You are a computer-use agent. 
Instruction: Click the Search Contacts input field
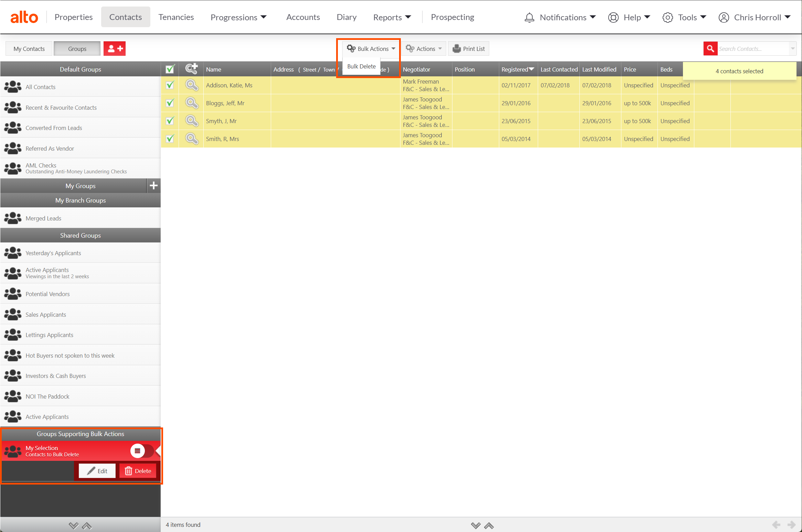coord(753,49)
